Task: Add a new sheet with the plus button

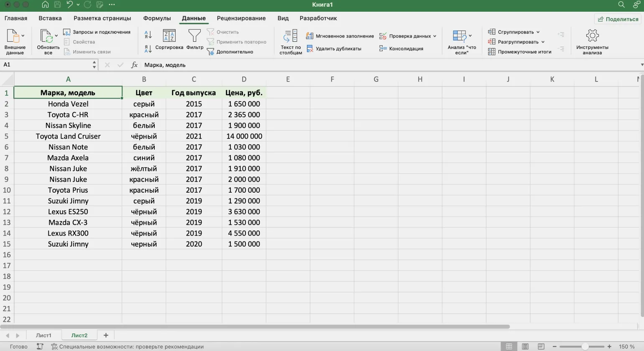Action: point(106,335)
